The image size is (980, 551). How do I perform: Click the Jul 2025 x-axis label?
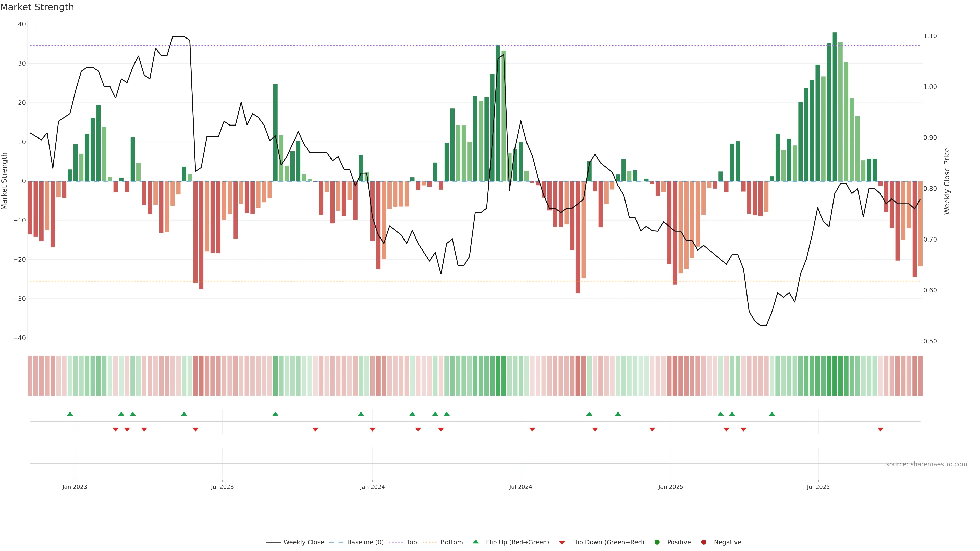coord(818,487)
